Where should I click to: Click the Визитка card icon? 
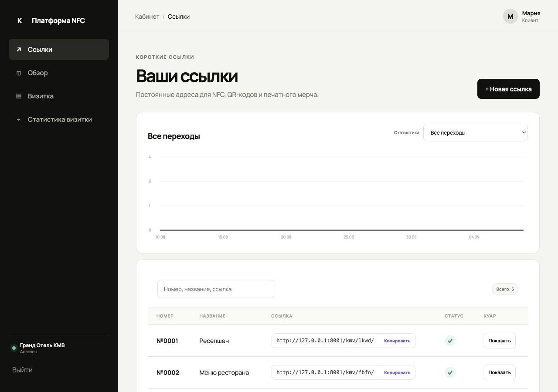[19, 96]
